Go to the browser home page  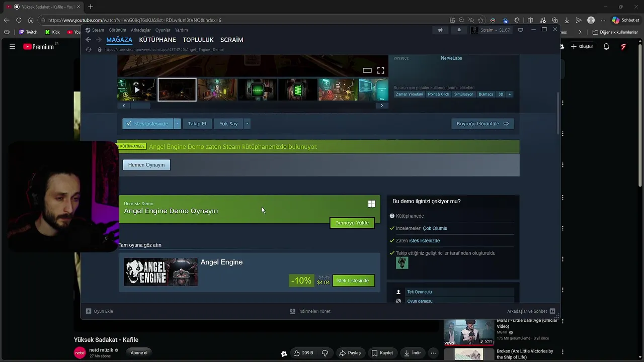[x=31, y=20]
